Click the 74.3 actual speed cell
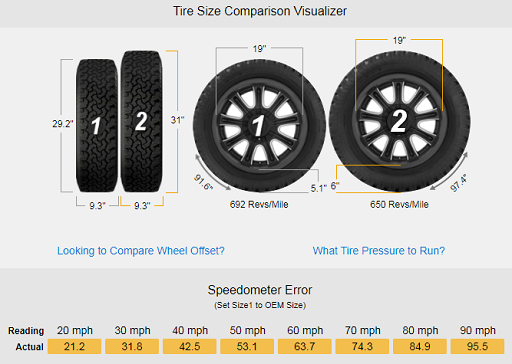The height and width of the screenshot is (364, 512). coord(362,346)
